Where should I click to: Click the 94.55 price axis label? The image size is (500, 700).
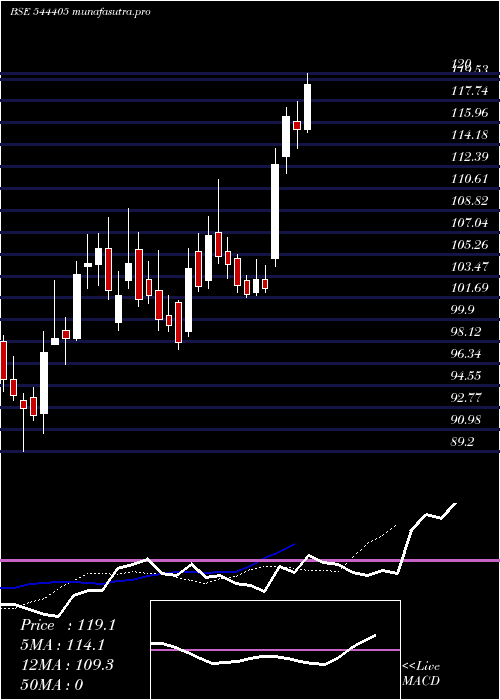(467, 376)
